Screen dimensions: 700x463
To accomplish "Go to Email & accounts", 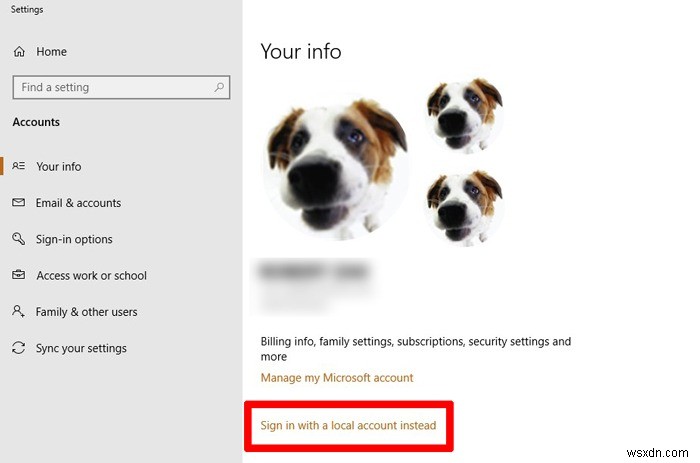I will 78,203.
